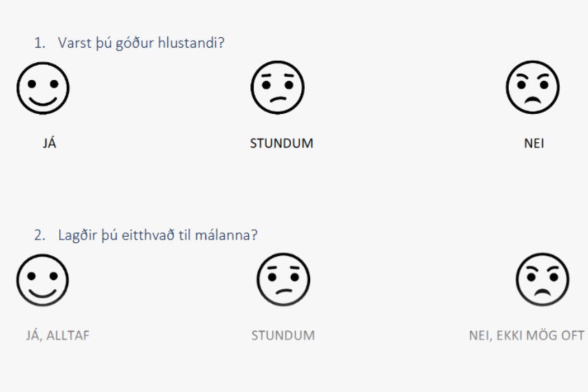Click the NEI label in question 1

[x=534, y=144]
